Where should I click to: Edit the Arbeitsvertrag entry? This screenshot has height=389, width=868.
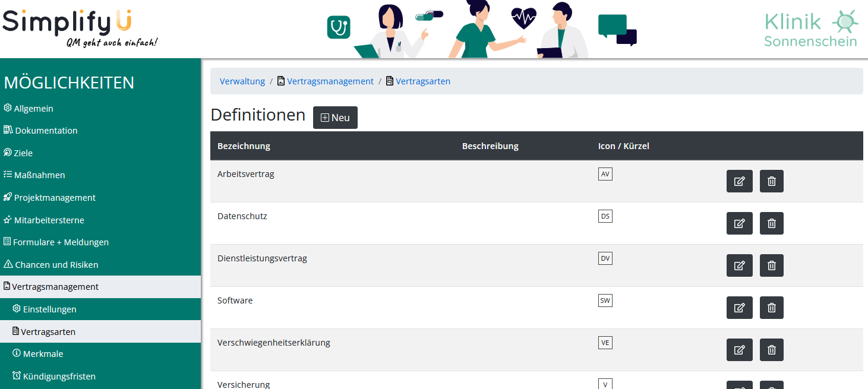click(x=739, y=181)
